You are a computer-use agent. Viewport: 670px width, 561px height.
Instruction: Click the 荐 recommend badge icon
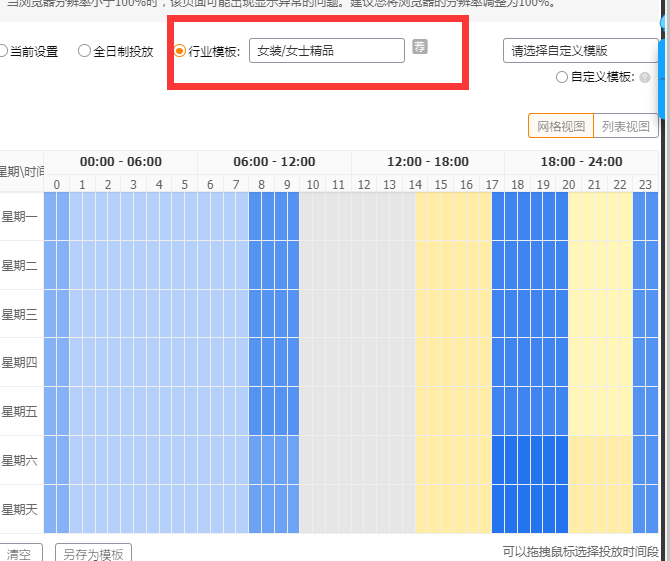click(420, 46)
